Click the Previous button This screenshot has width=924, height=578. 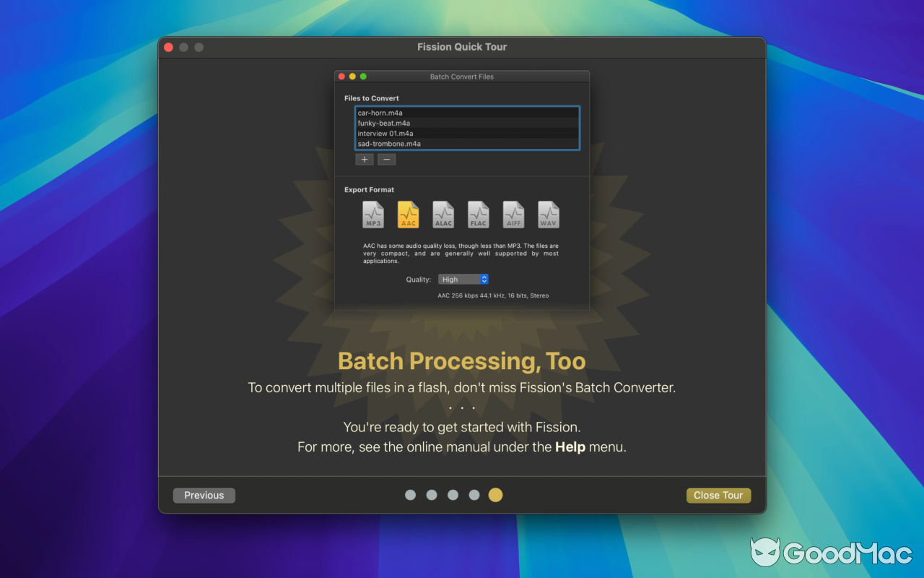[204, 495]
